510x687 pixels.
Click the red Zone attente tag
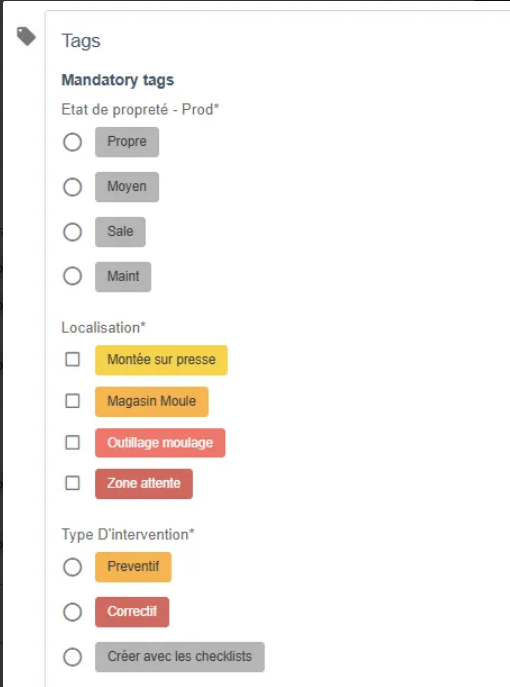[144, 484]
